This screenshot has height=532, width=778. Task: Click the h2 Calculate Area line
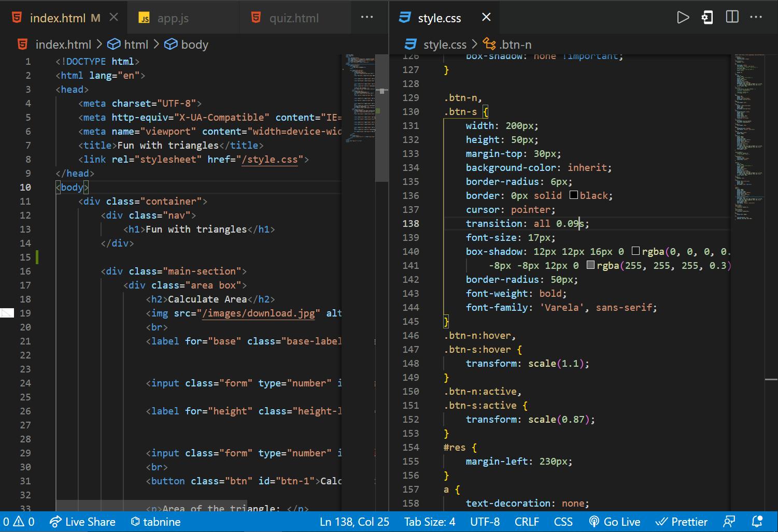point(210,299)
